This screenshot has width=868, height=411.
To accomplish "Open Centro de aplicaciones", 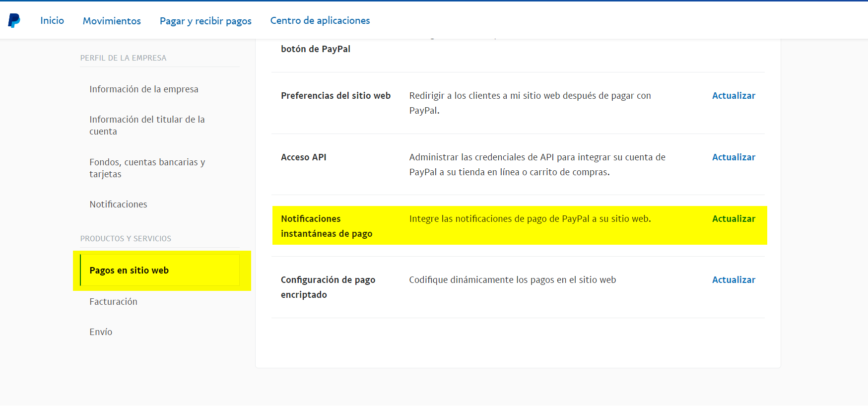I will (320, 20).
